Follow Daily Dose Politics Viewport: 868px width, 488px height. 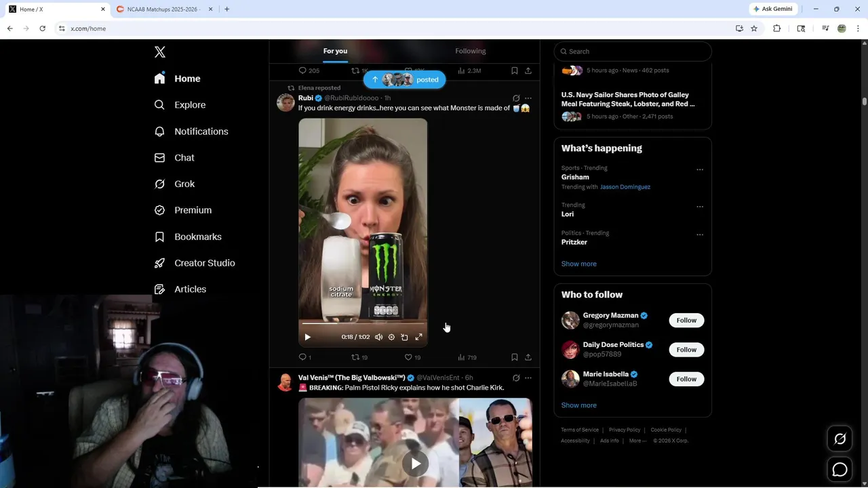coord(686,350)
